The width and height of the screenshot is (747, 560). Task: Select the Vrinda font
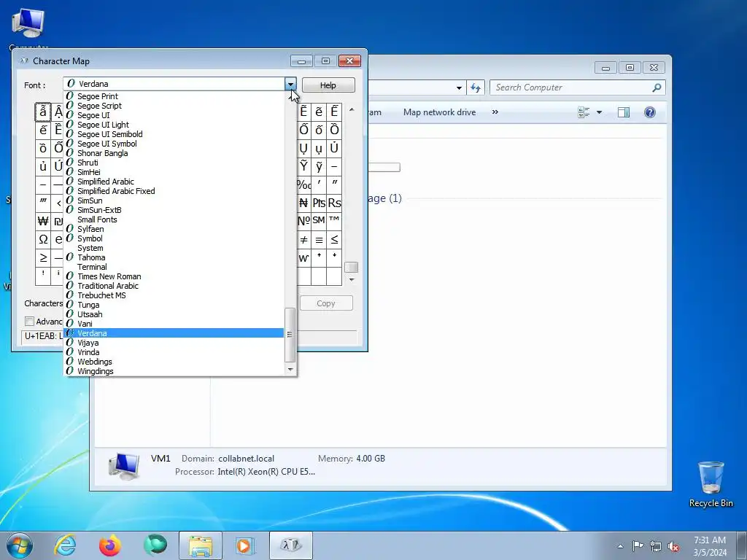pos(174,352)
